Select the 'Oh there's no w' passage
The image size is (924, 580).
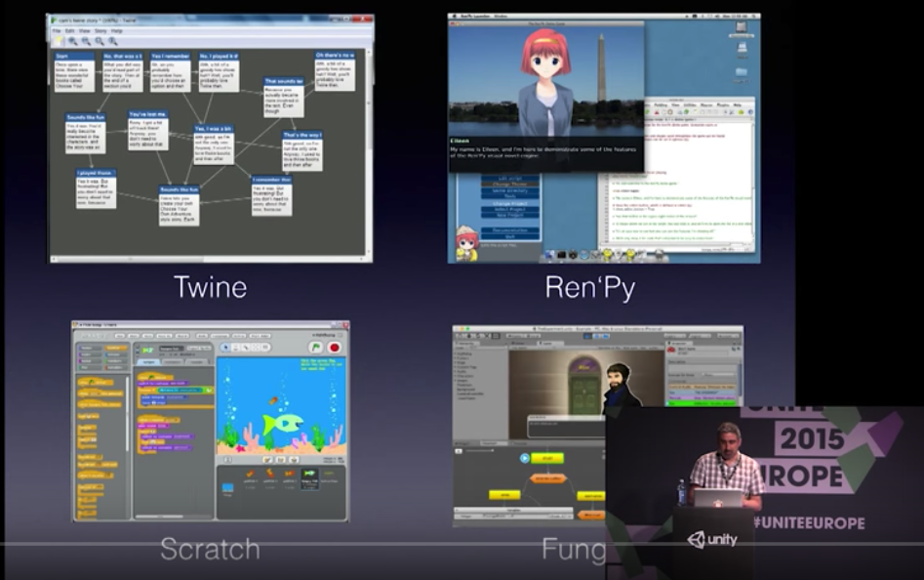(335, 70)
